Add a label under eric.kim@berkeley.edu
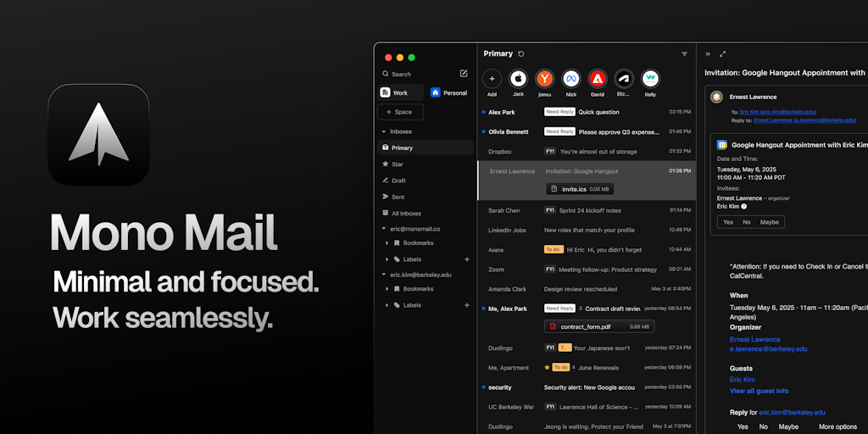This screenshot has width=868, height=434. pos(467,305)
